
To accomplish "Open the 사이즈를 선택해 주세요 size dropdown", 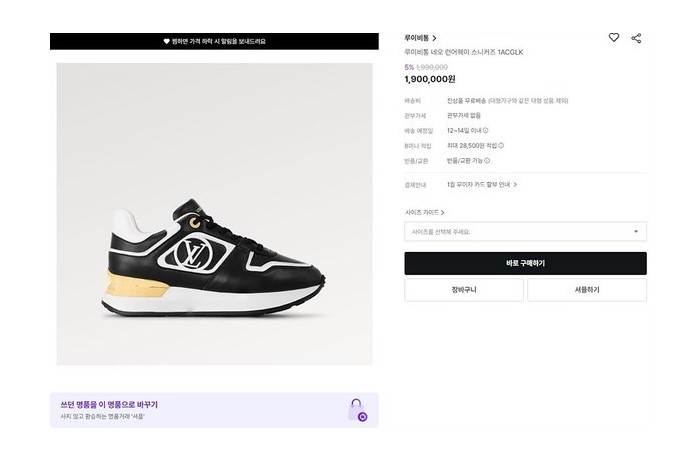I will coord(525,232).
